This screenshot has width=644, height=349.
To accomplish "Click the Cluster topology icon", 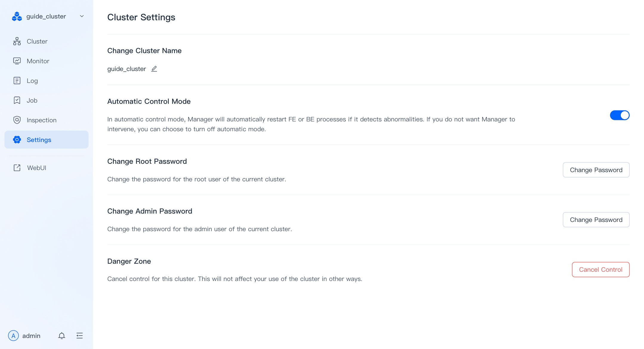I will pyautogui.click(x=17, y=41).
